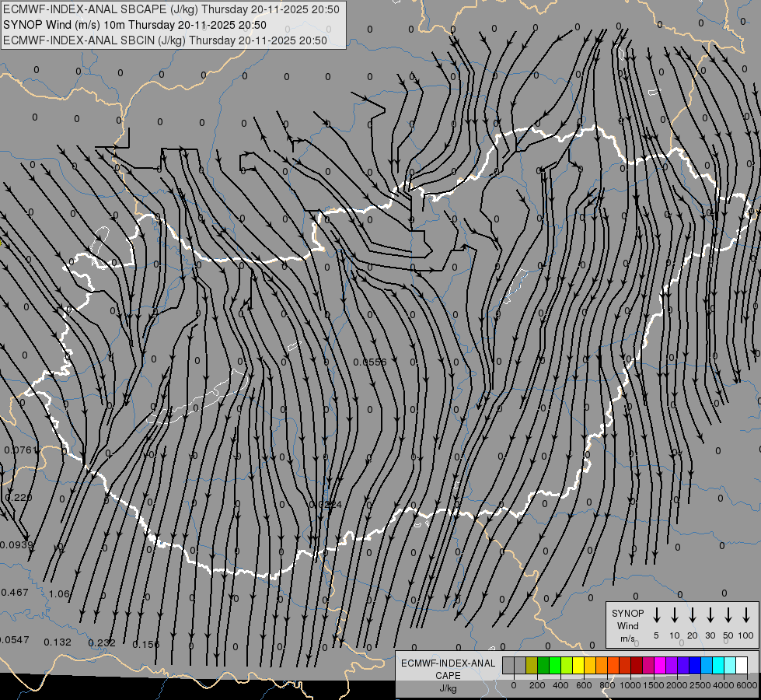Click the 200 tick label on CAPE scale
This screenshot has width=761, height=700.
coord(537,685)
